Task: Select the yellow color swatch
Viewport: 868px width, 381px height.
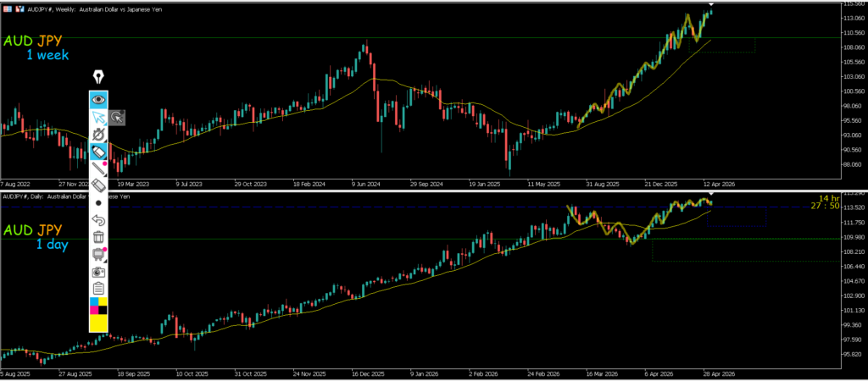Action: coord(99,323)
